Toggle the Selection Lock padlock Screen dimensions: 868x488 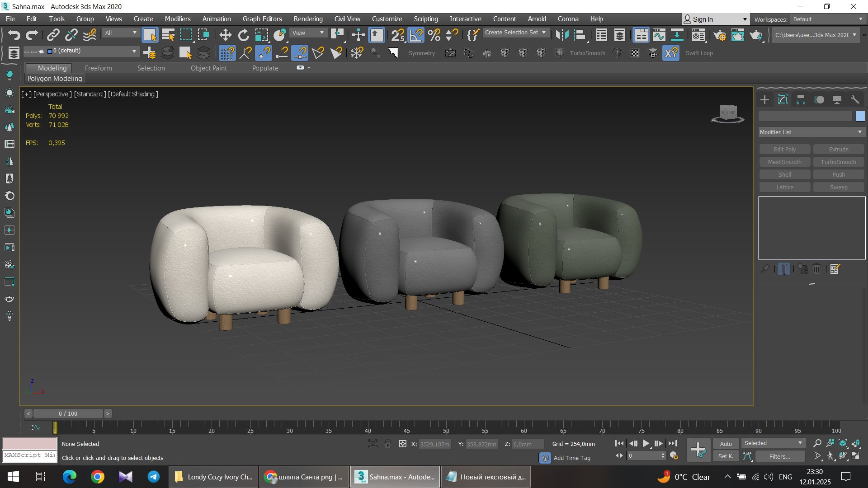pyautogui.click(x=387, y=444)
